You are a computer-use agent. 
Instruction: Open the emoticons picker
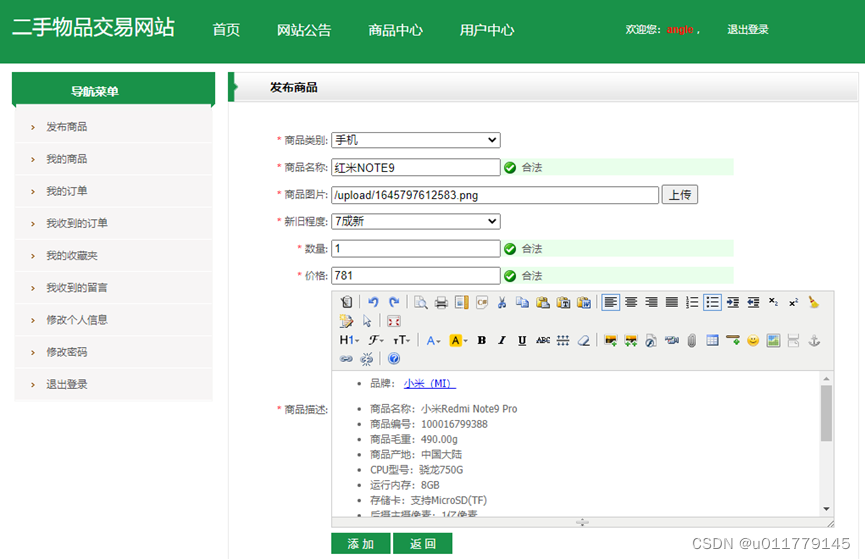click(x=753, y=340)
